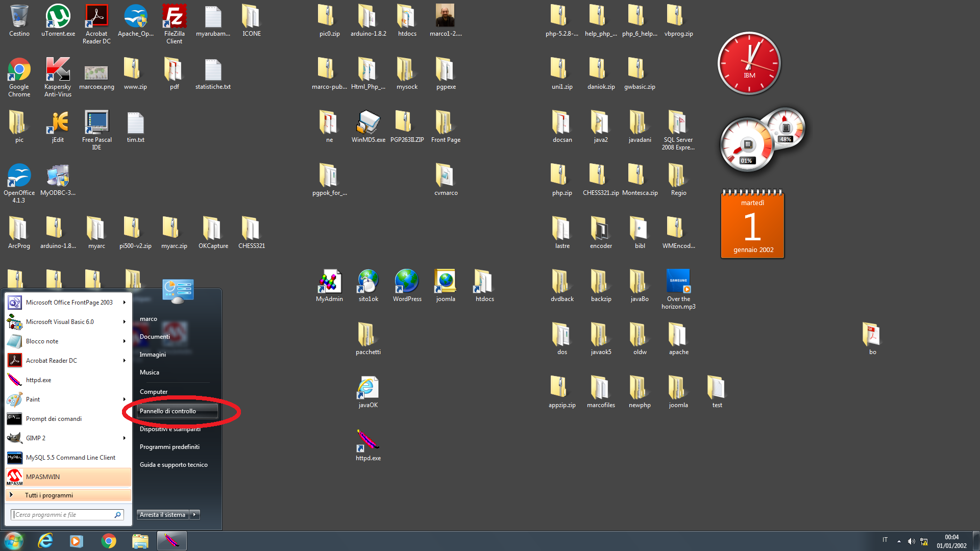Click the Cerca programmi e file field

coord(64,515)
